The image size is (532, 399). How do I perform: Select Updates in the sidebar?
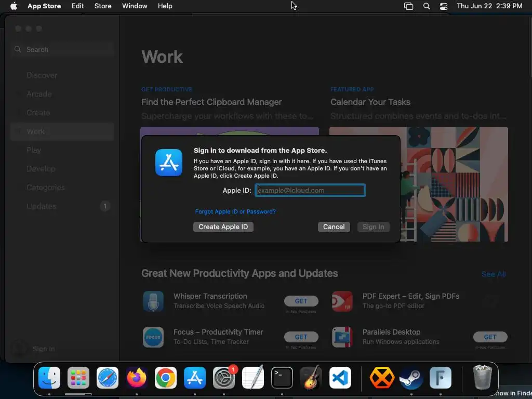pyautogui.click(x=62, y=206)
